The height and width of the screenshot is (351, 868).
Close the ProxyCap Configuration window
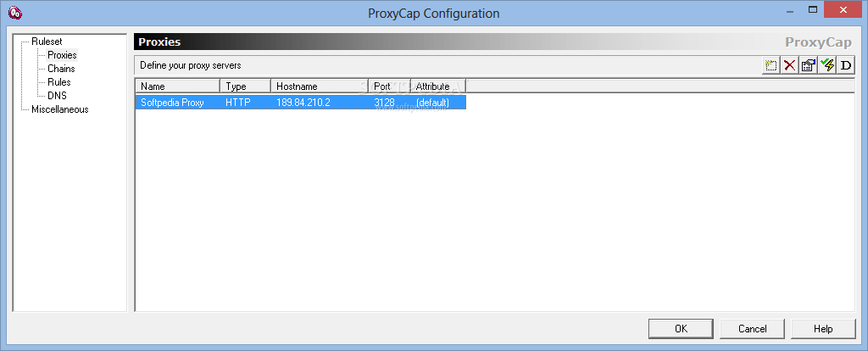click(843, 9)
